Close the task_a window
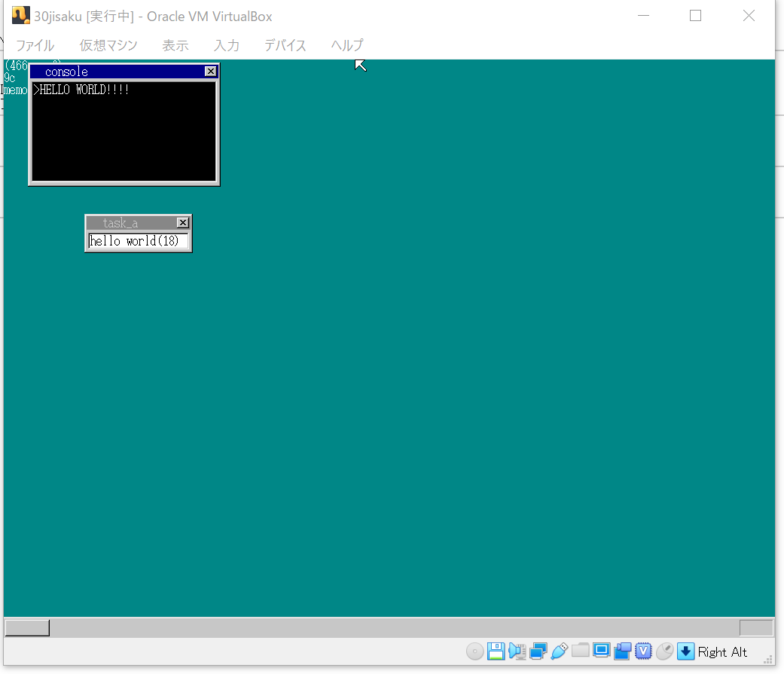 point(183,222)
